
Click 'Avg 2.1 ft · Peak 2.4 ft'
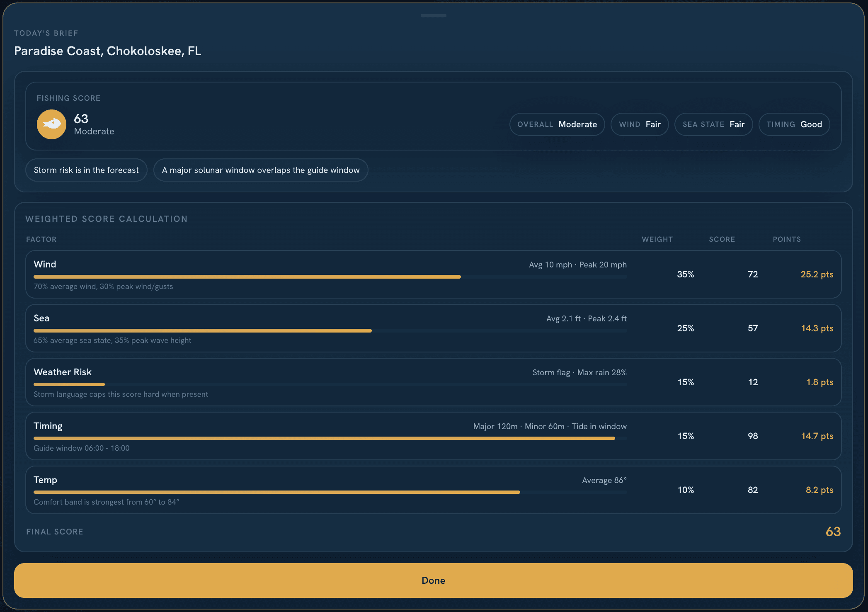587,318
